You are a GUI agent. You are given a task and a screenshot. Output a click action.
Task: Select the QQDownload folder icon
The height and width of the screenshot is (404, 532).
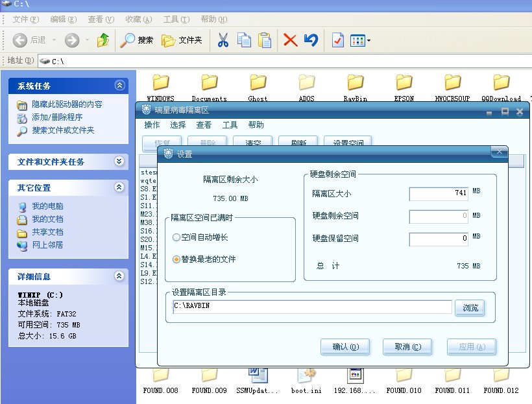(501, 82)
